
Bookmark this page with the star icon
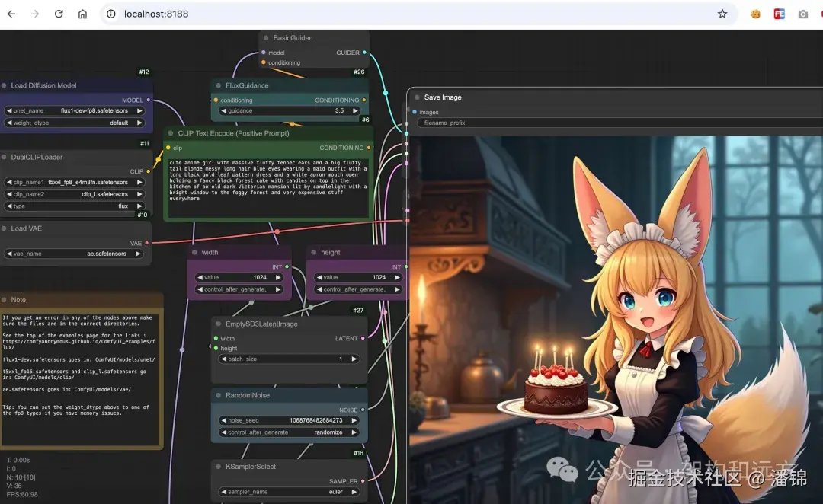(722, 14)
